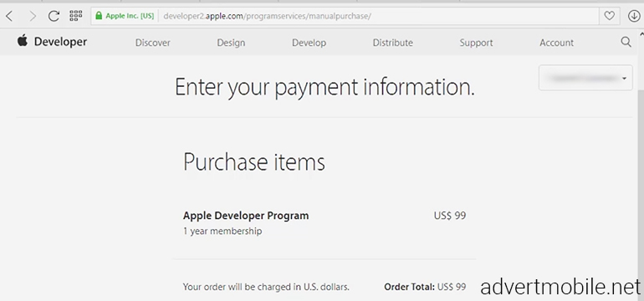Open the Design menu
Image resolution: width=644 pixels, height=301 pixels.
coord(231,43)
